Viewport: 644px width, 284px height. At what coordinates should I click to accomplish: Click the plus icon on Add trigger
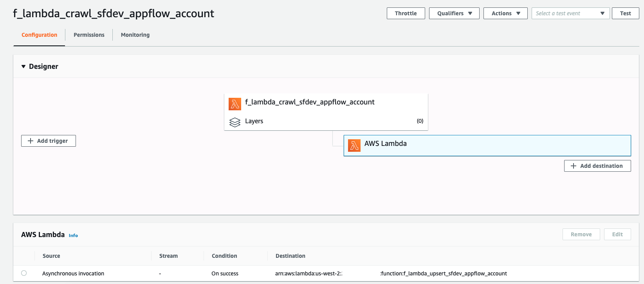(x=31, y=141)
